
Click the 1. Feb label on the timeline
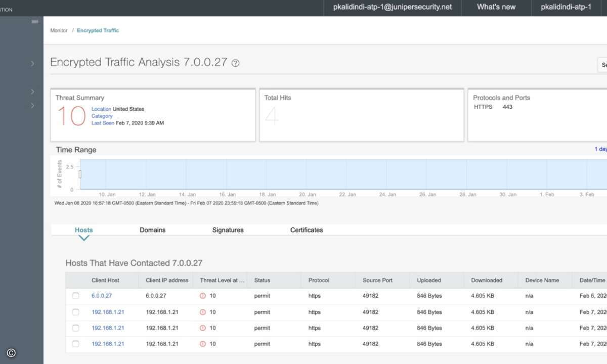coord(547,195)
